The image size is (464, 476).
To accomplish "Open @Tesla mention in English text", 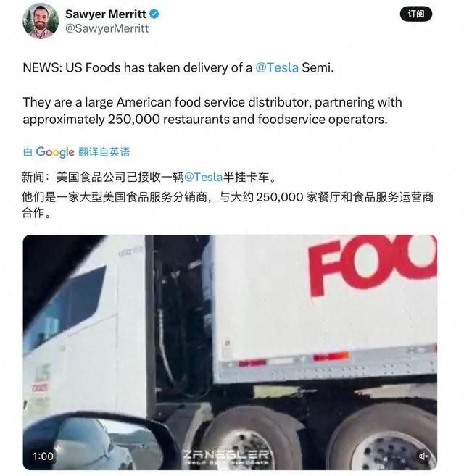I will [x=277, y=67].
